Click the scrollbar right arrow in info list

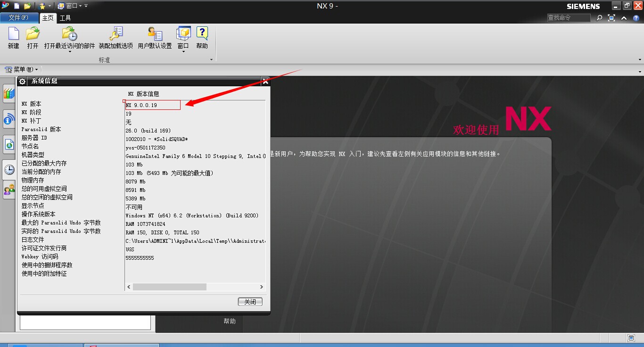(x=262, y=287)
